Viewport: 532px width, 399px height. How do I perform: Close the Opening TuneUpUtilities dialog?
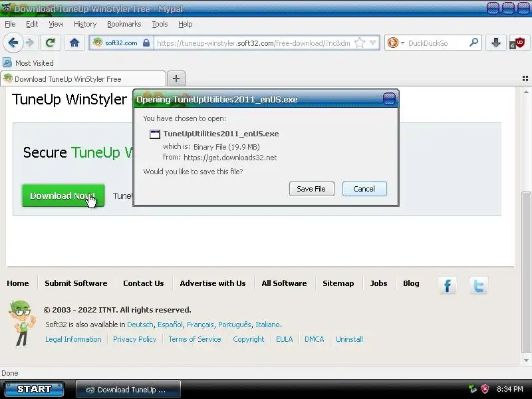coord(389,98)
